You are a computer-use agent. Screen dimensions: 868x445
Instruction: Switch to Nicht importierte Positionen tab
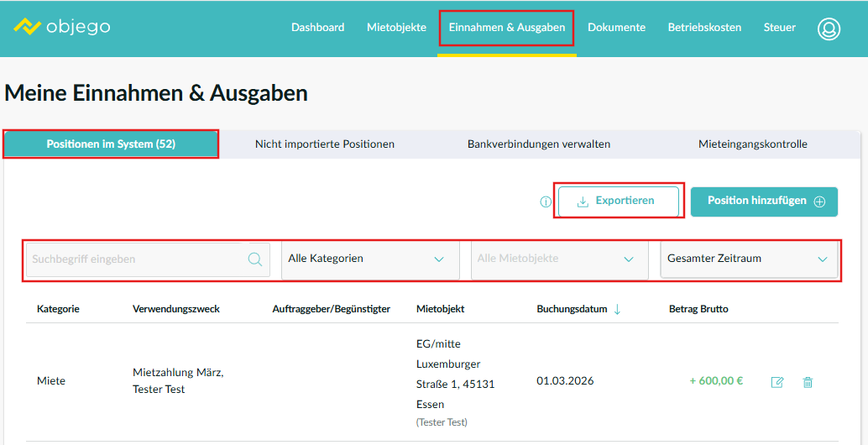[325, 144]
